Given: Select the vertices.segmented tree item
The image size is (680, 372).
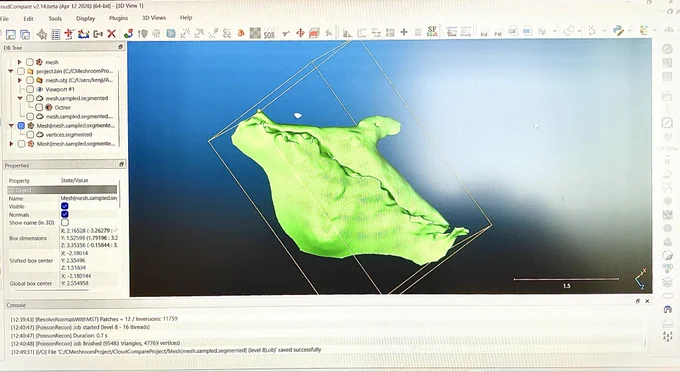Looking at the screenshot, I should point(69,135).
